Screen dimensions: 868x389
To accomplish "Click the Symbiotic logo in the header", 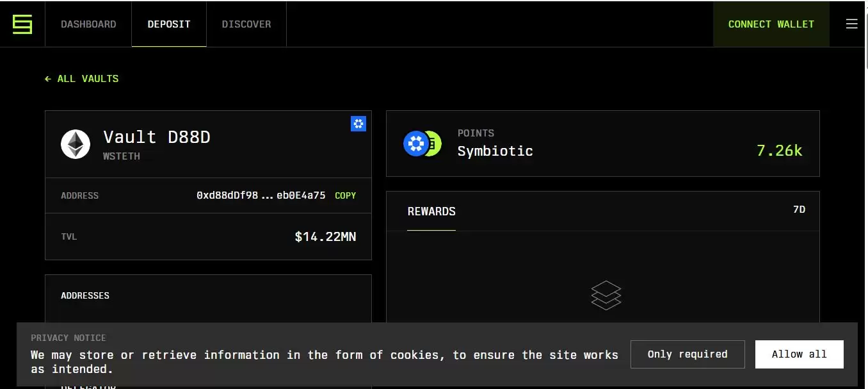I will (x=22, y=24).
